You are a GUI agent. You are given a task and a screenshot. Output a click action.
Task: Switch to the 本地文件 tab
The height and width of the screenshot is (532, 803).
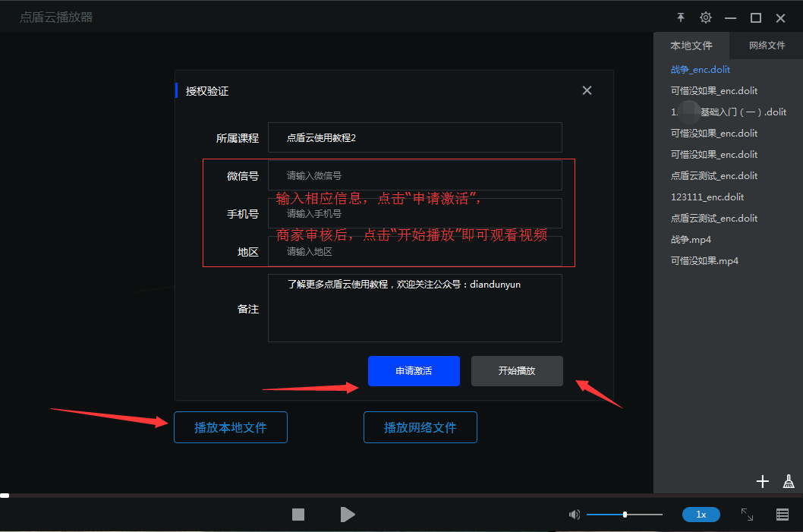click(691, 46)
